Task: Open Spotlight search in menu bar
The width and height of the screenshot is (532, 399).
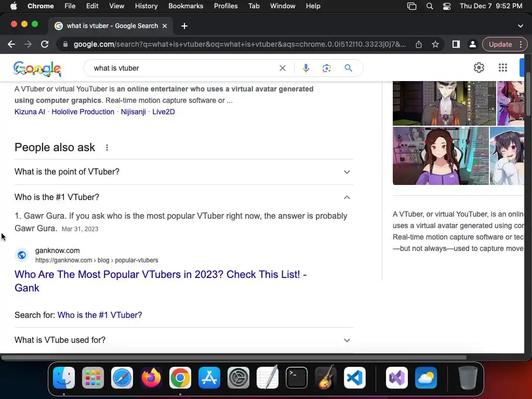Action: (430, 6)
